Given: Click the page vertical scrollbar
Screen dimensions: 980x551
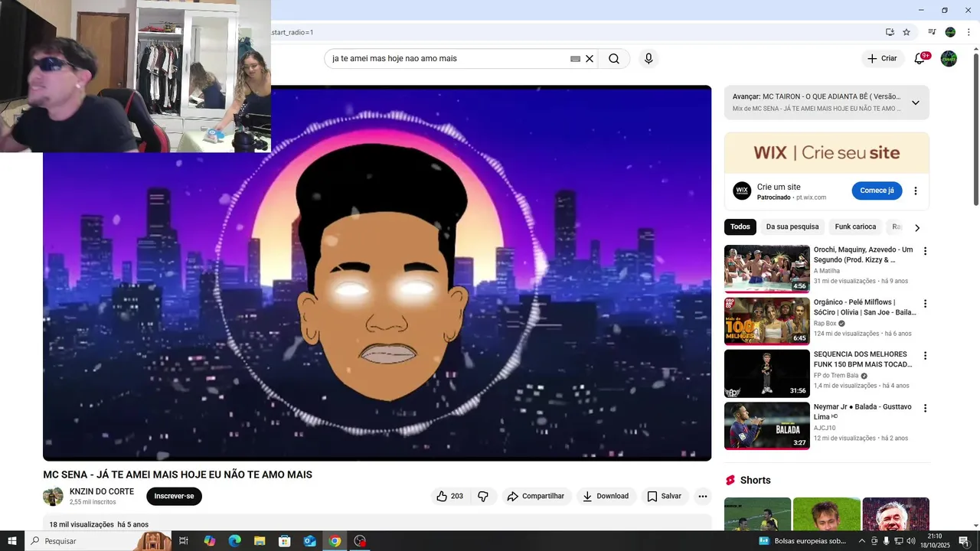Looking at the screenshot, I should [975, 129].
